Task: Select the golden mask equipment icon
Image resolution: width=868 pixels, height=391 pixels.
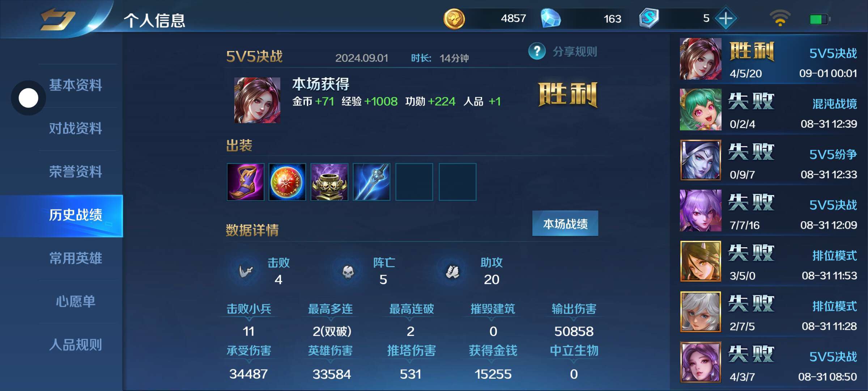Action: click(x=329, y=182)
